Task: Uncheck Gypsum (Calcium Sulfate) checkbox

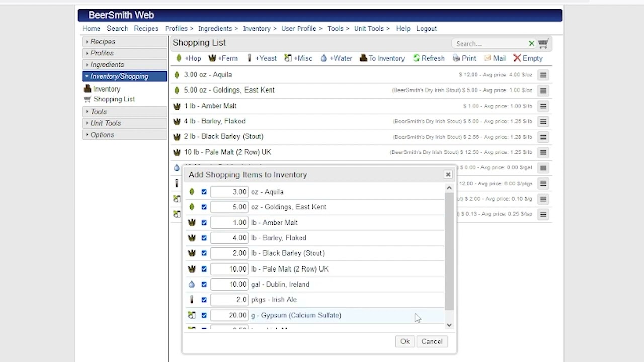Action: (x=204, y=315)
